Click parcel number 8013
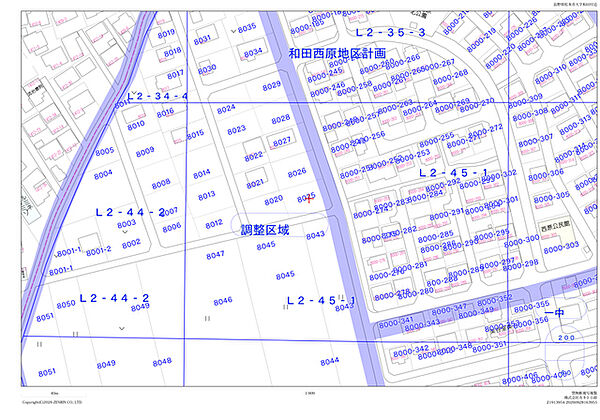 point(207,196)
